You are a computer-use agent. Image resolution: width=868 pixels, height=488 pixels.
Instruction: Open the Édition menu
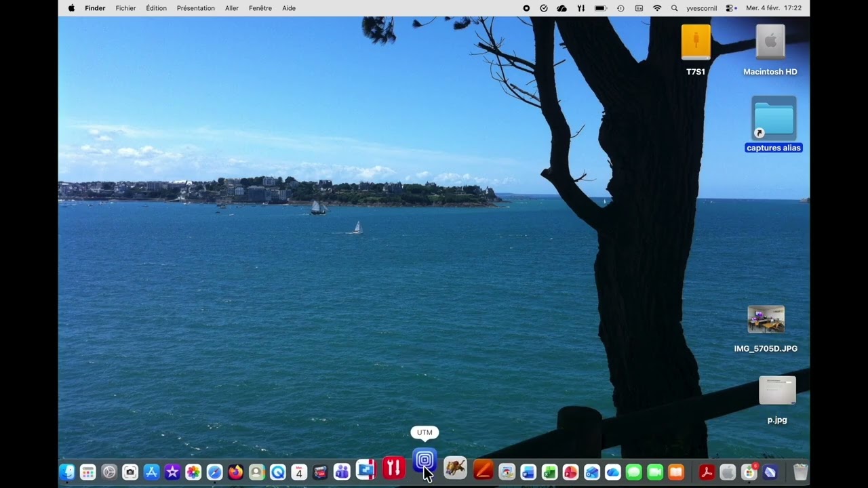coord(156,8)
